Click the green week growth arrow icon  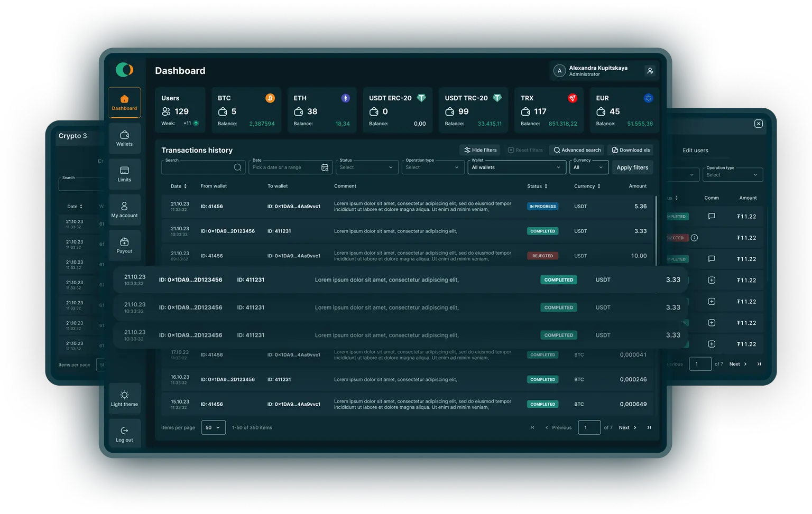tap(196, 124)
